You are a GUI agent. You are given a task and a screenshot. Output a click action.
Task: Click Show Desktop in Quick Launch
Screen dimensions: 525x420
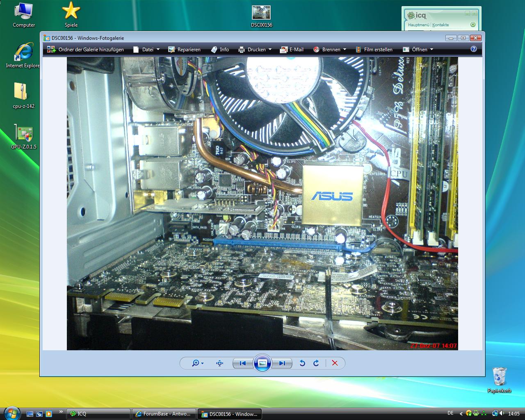tap(30, 414)
